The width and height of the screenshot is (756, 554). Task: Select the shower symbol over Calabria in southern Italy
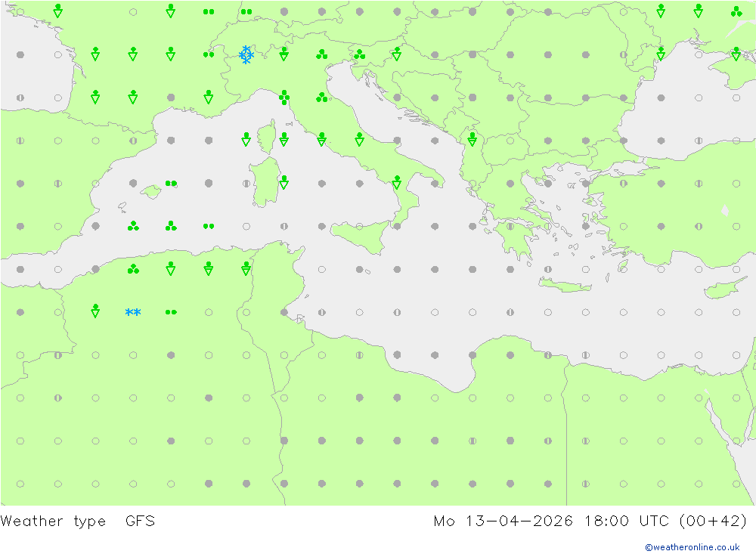[397, 182]
